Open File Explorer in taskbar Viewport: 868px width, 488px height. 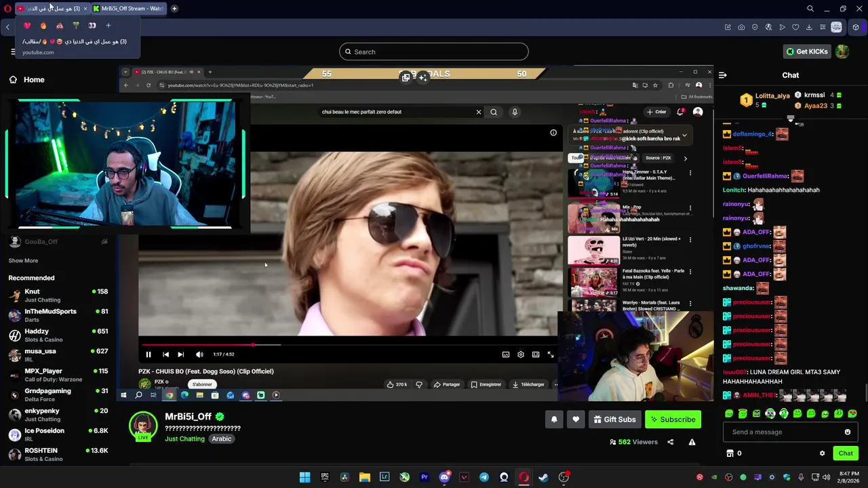[x=365, y=477]
